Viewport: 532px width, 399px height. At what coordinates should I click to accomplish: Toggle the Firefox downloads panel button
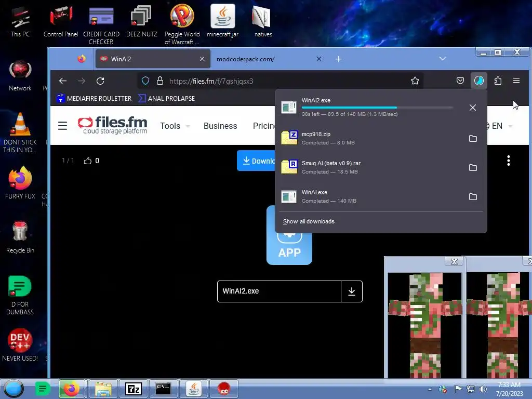point(478,81)
